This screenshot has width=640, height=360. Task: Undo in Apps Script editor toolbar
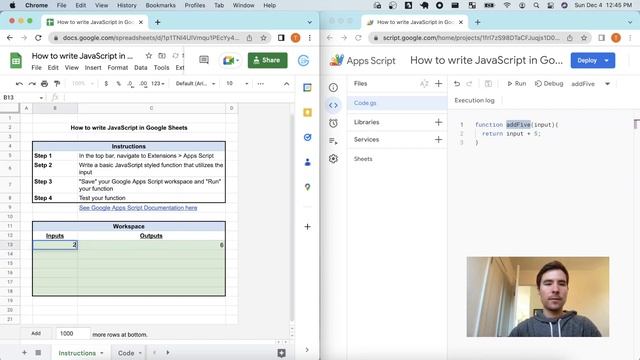[457, 84]
